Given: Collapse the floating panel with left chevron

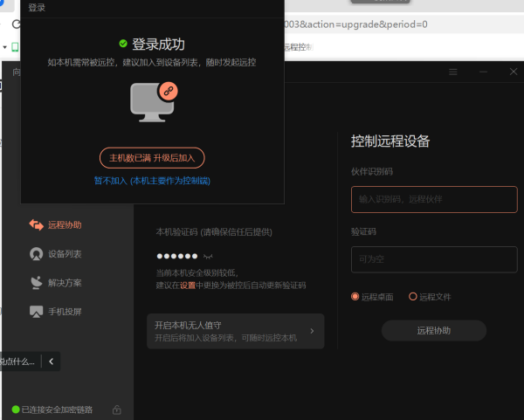Looking at the screenshot, I should point(51,361).
